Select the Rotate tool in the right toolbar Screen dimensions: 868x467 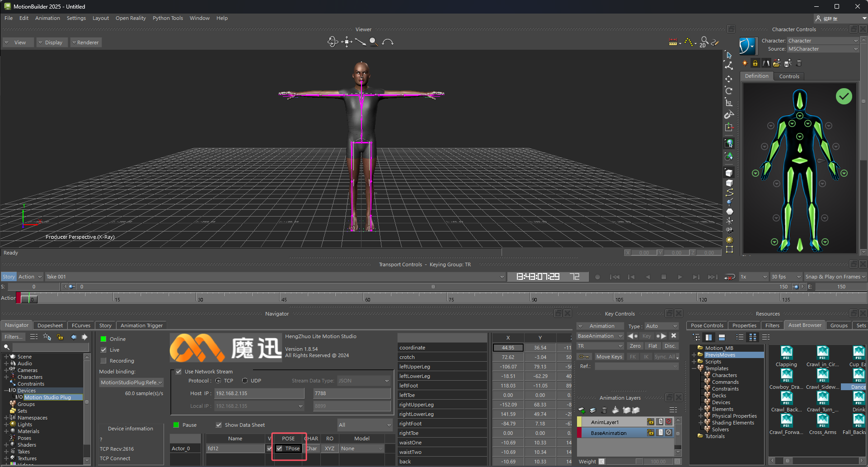pyautogui.click(x=729, y=91)
